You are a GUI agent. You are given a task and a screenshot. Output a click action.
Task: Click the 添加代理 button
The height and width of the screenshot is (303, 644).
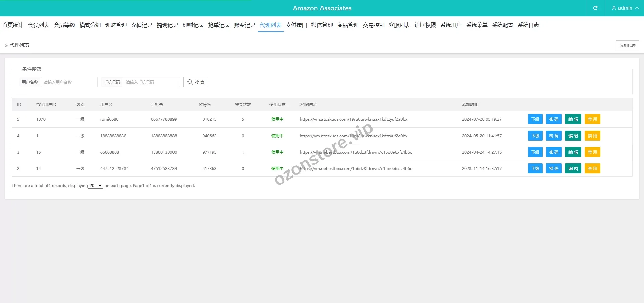tap(627, 45)
